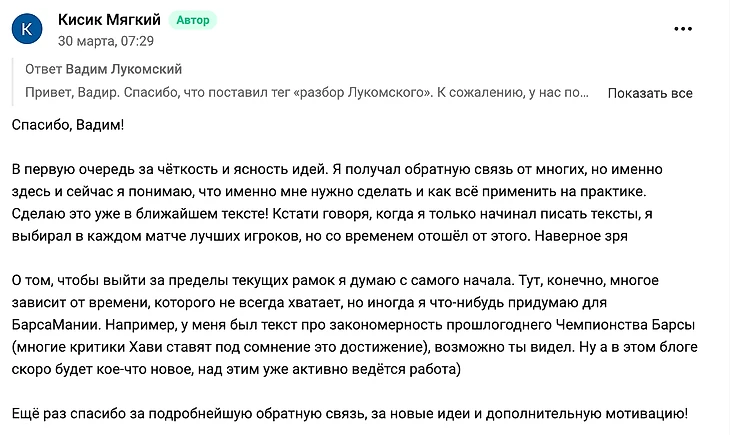Expand quoted reply with Показать все
The image size is (730, 435).
pyautogui.click(x=650, y=93)
